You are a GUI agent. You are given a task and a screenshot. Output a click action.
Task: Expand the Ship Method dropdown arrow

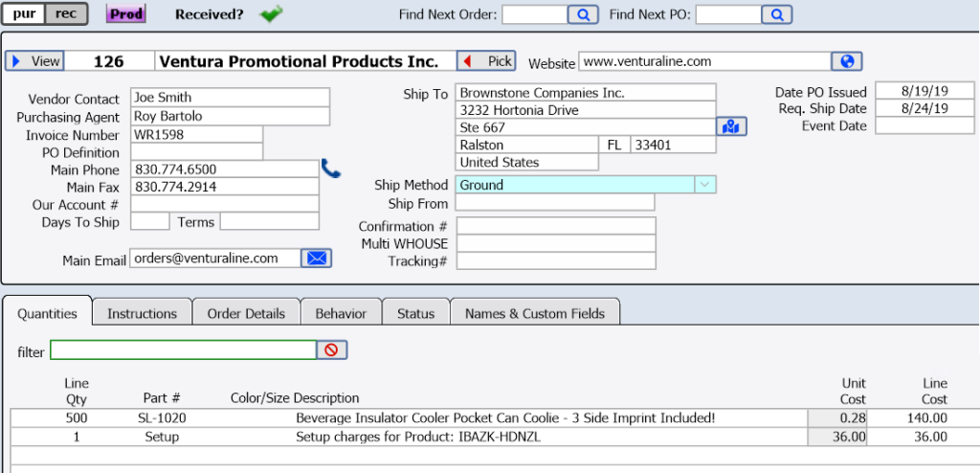[x=705, y=185]
